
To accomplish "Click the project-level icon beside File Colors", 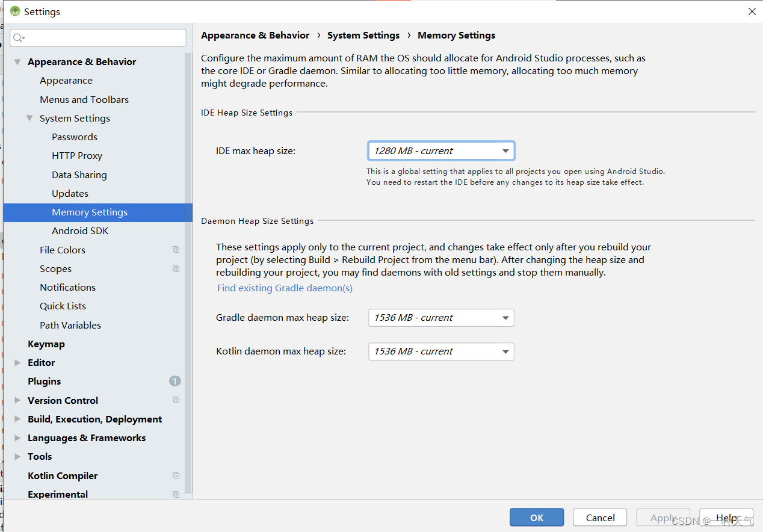I will (x=176, y=250).
